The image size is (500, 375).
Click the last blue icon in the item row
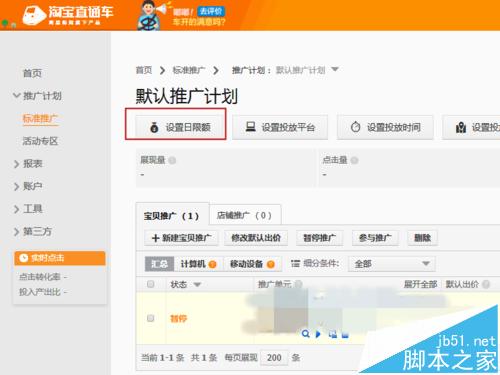coord(345,334)
